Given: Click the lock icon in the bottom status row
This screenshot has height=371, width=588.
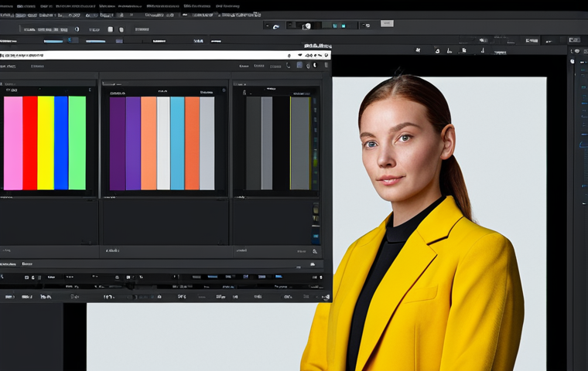Looking at the screenshot, I should (x=159, y=297).
